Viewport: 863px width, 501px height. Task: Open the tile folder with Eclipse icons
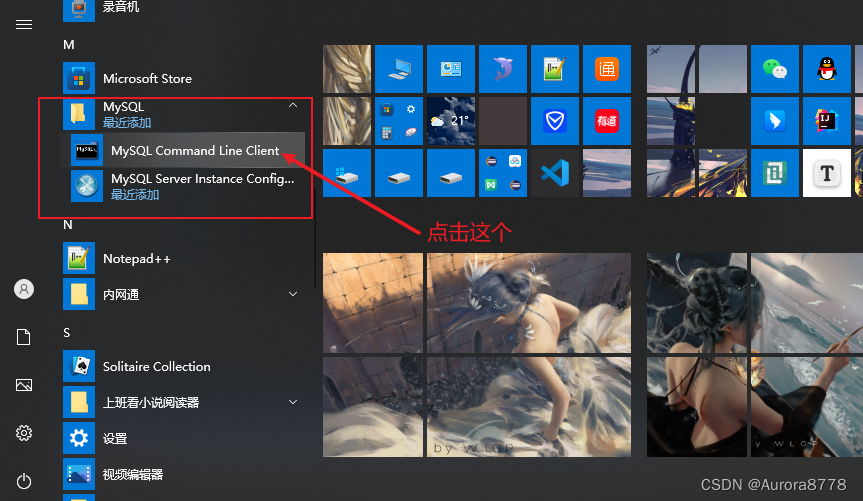tap(503, 173)
